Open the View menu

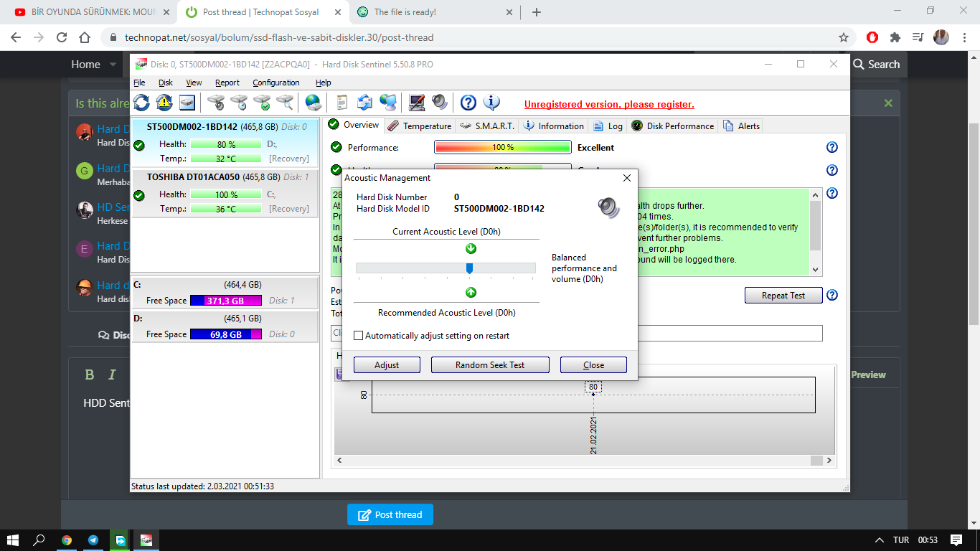tap(194, 83)
